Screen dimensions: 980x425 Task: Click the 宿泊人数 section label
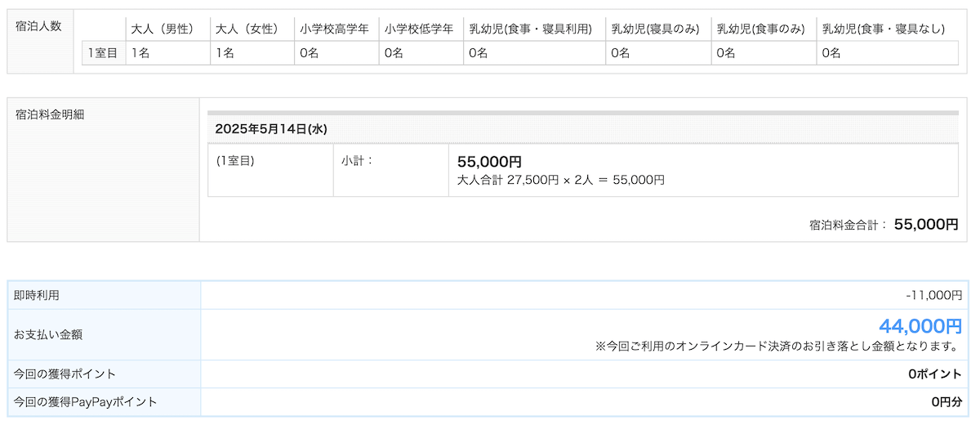coord(38,25)
